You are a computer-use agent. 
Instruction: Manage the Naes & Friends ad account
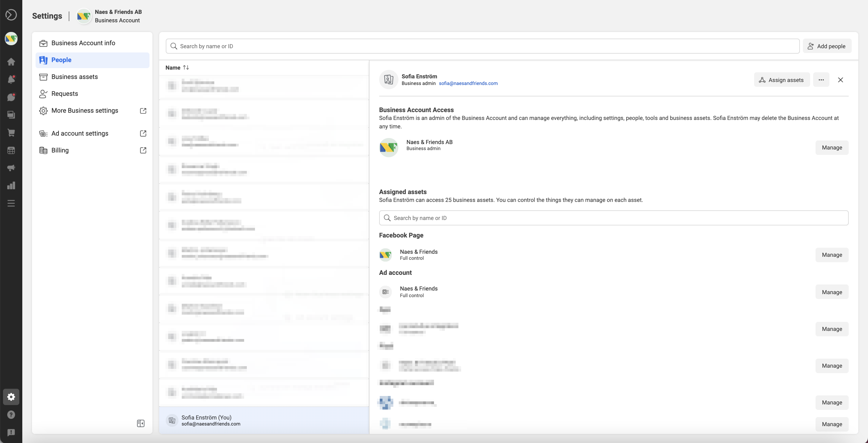[832, 292]
